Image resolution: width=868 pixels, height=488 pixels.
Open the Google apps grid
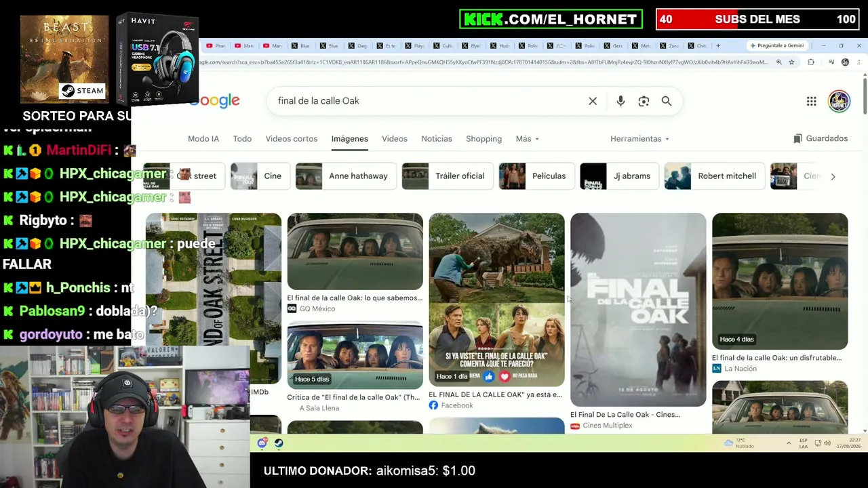pyautogui.click(x=811, y=101)
